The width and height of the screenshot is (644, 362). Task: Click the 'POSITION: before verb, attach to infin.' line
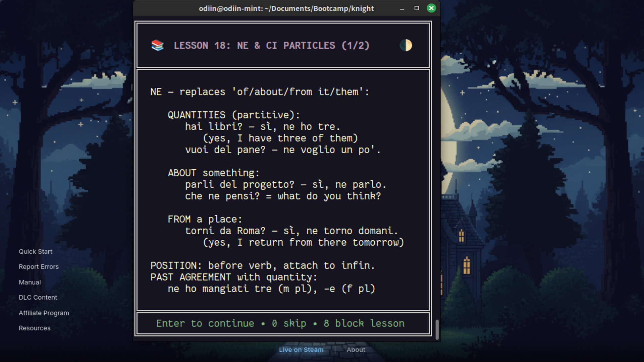[x=263, y=265]
